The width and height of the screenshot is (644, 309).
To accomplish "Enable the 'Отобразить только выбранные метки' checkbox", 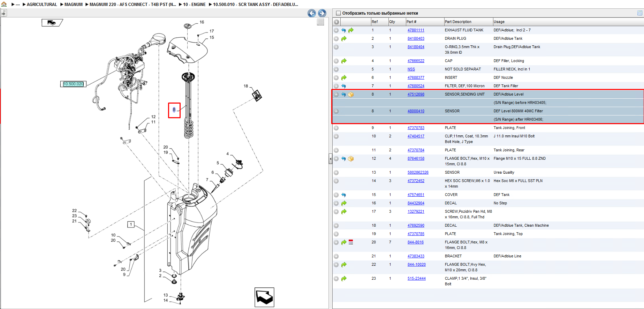I will (x=338, y=13).
